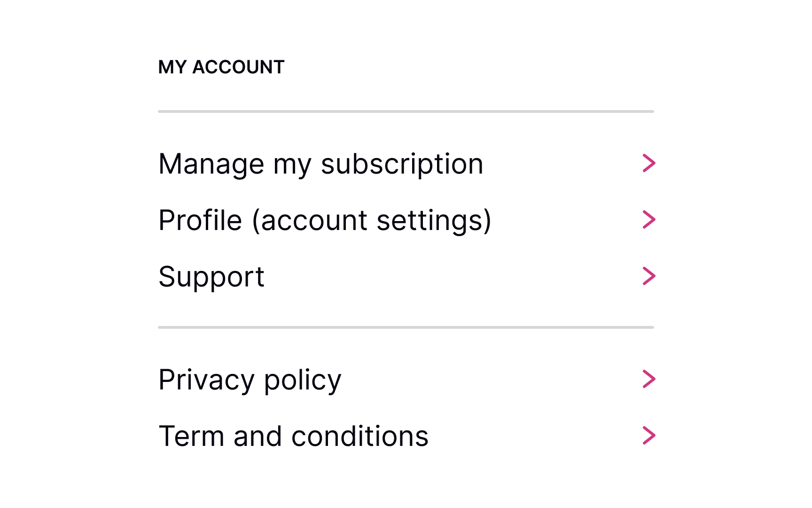812x508 pixels.
Task: Select the Manage my subscription label text
Action: coord(321,164)
